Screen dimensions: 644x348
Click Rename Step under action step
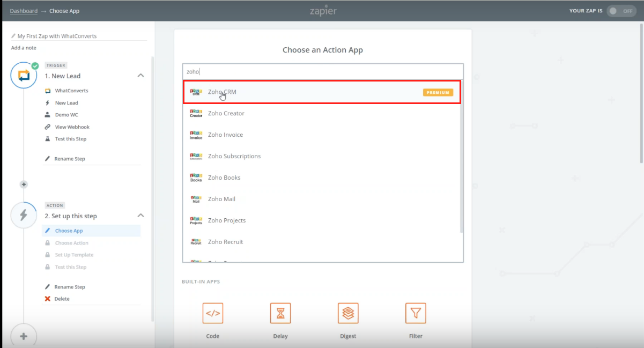[69, 287]
